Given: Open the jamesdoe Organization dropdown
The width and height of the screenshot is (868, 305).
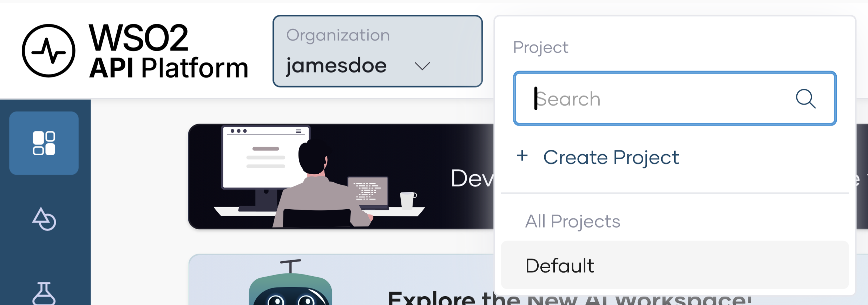Looking at the screenshot, I should click(377, 51).
